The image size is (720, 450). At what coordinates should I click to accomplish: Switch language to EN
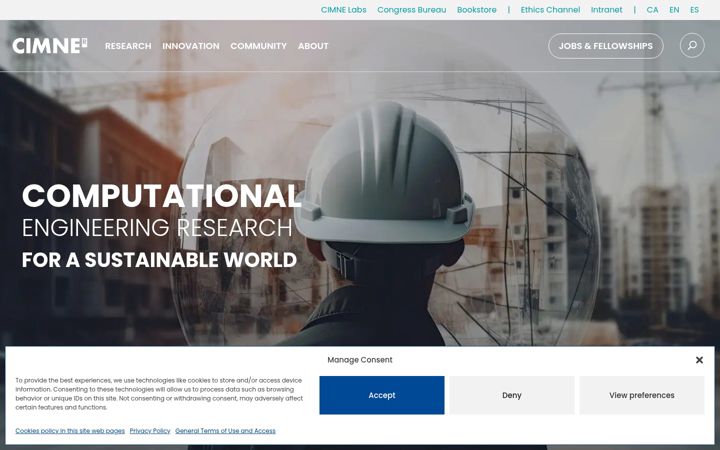click(674, 10)
